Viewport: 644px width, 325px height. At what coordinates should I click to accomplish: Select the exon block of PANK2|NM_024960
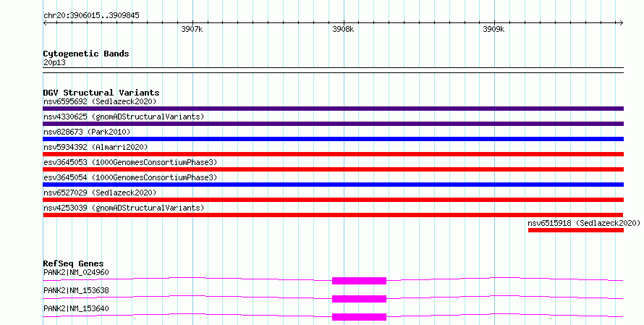point(360,281)
